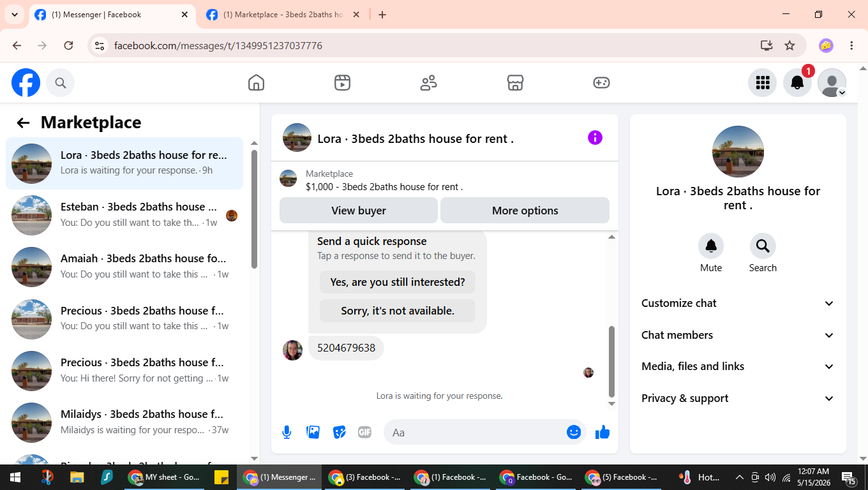Image resolution: width=868 pixels, height=490 pixels.
Task: Open the Facebook home logo
Action: 26,83
